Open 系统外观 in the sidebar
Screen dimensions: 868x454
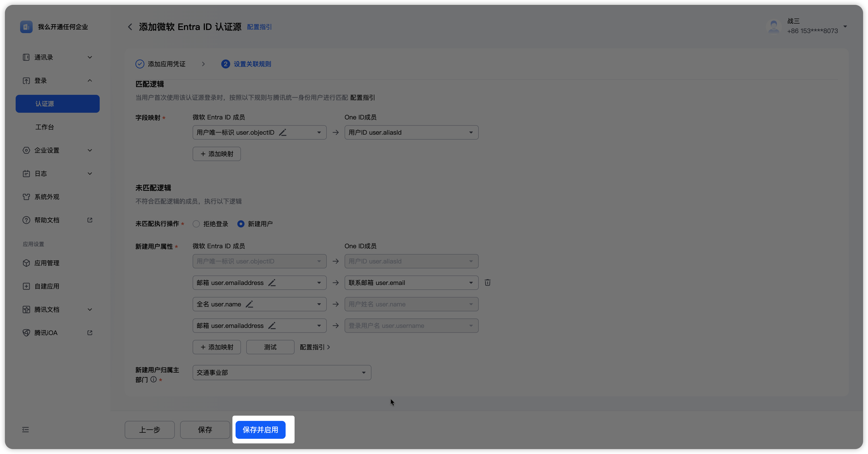47,197
